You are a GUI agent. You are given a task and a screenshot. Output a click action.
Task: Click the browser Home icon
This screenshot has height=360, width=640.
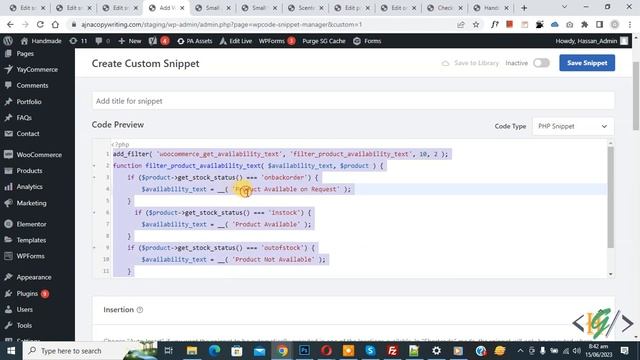point(55,24)
